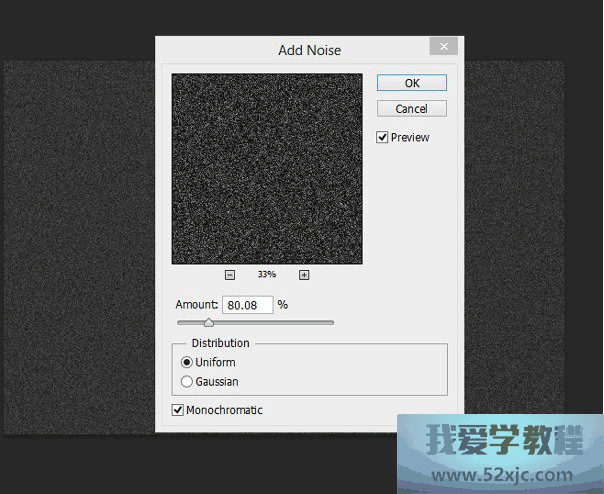Click the slider track right of the handle
Screen dimensions: 604x494
pyautogui.click(x=280, y=322)
